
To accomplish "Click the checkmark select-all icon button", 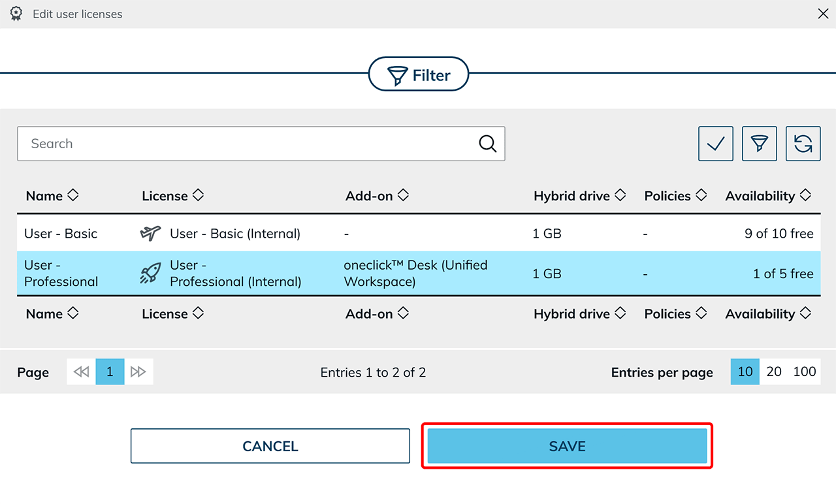I will pyautogui.click(x=716, y=144).
